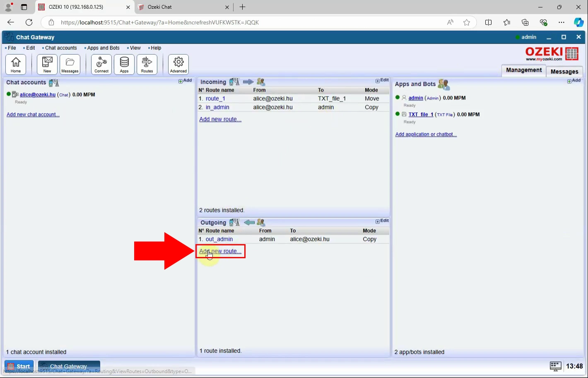Open browser Favorites list icon
The image size is (588, 378).
click(507, 22)
